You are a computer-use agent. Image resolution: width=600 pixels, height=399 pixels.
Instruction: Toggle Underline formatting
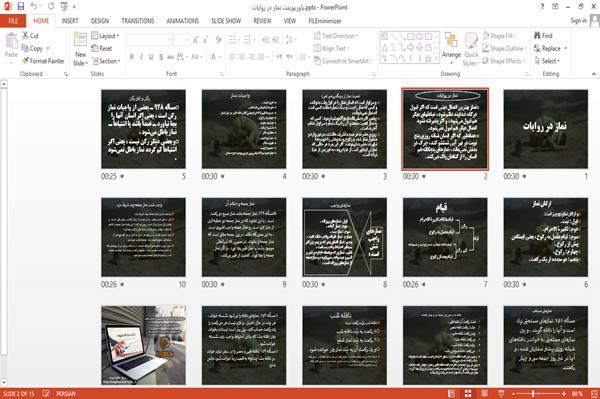click(151, 57)
